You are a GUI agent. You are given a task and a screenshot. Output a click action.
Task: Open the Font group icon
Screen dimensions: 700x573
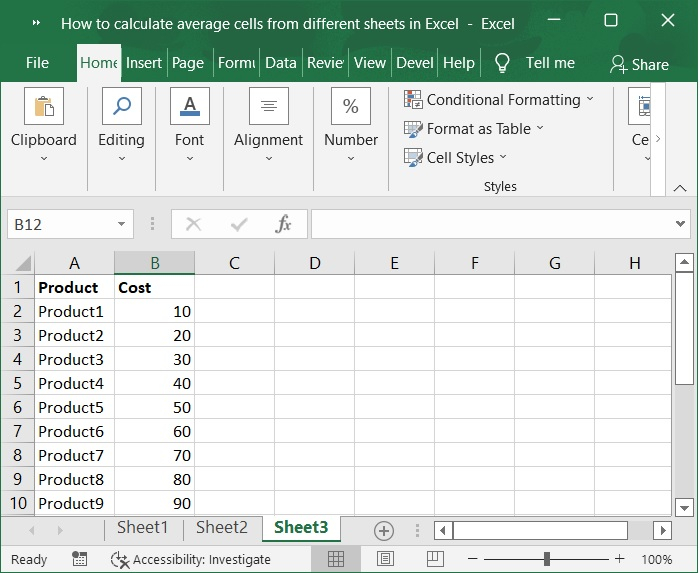point(189,107)
